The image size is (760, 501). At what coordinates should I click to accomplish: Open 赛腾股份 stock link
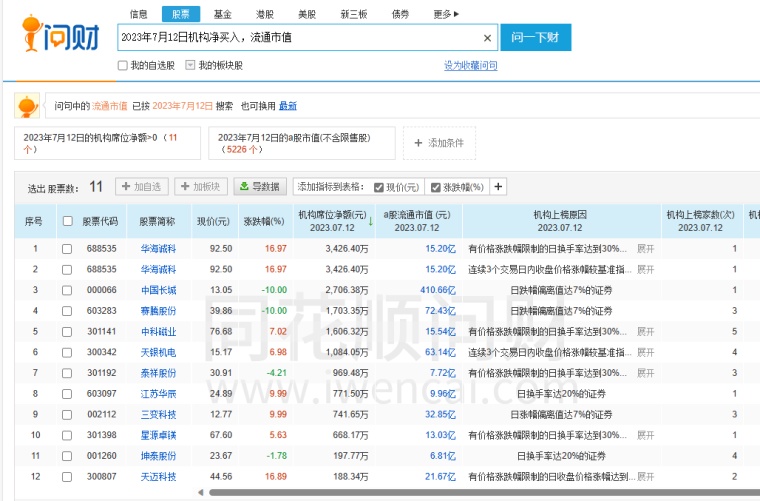(x=158, y=311)
